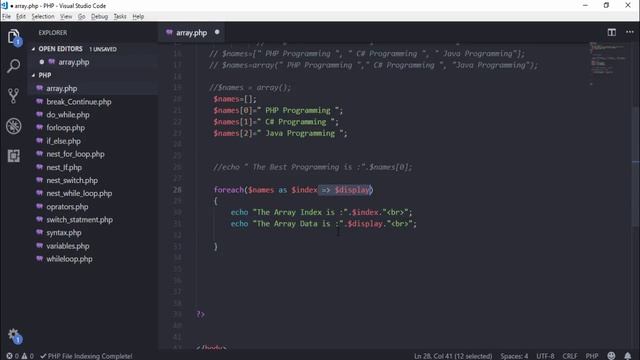Select array.php under Open Editors
The height and width of the screenshot is (360, 640).
click(x=73, y=62)
